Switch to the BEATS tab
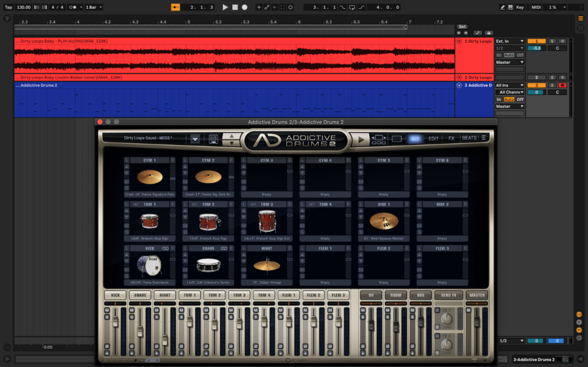The height and width of the screenshot is (367, 588). click(x=469, y=138)
